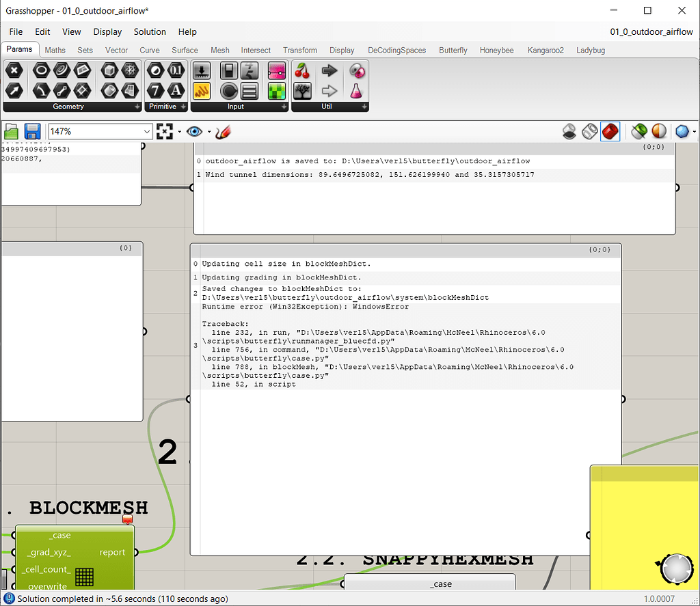Click the Wind tunnel dimensions text line
The width and height of the screenshot is (700, 606).
click(x=370, y=174)
